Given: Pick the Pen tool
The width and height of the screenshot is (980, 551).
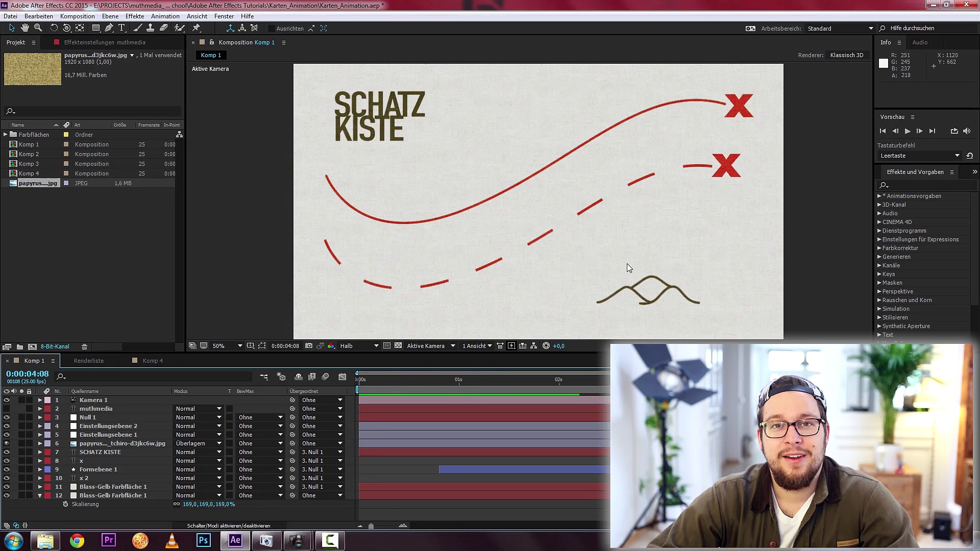Looking at the screenshot, I should [109, 28].
